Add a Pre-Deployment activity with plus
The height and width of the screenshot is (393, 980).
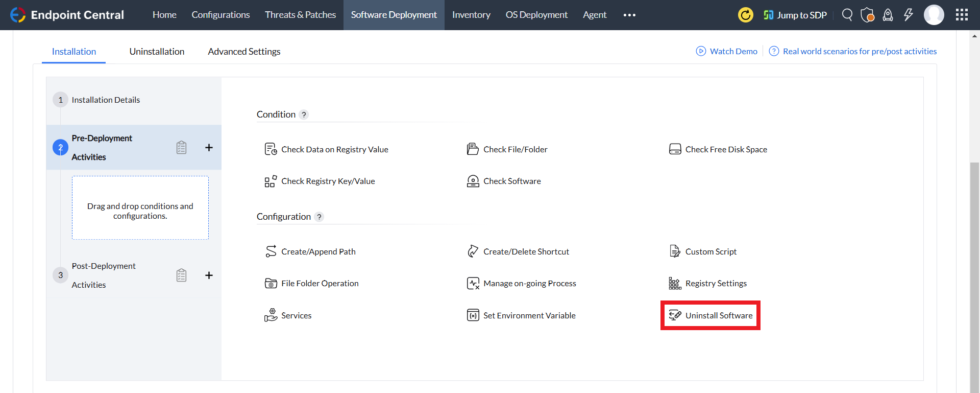coord(209,148)
